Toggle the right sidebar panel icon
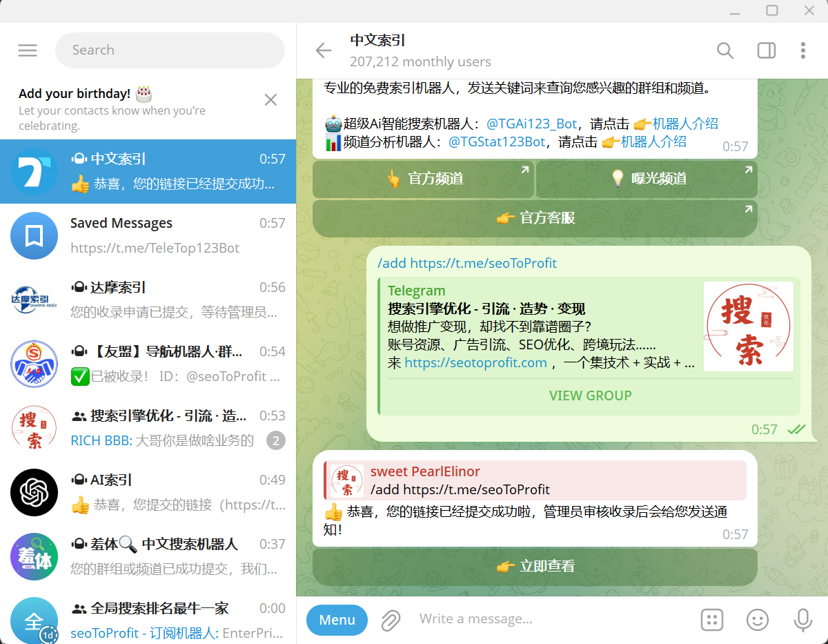Image resolution: width=828 pixels, height=644 pixels. pyautogui.click(x=766, y=50)
